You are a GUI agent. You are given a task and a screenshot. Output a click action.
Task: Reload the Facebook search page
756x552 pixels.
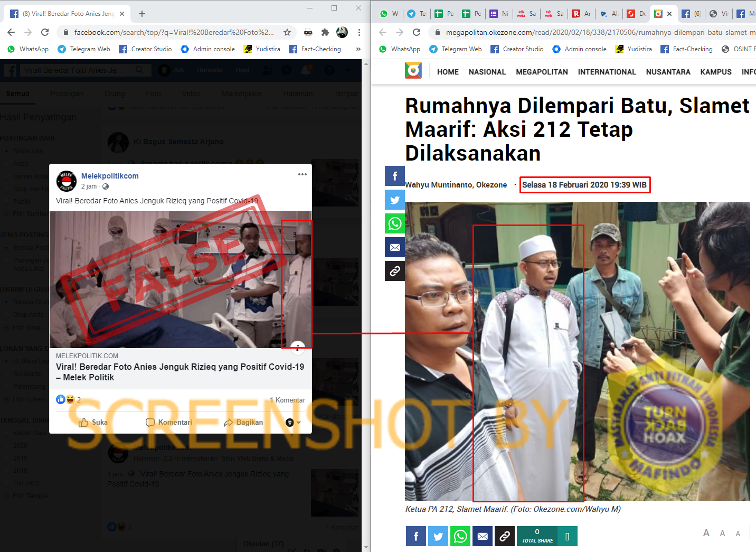pyautogui.click(x=45, y=32)
